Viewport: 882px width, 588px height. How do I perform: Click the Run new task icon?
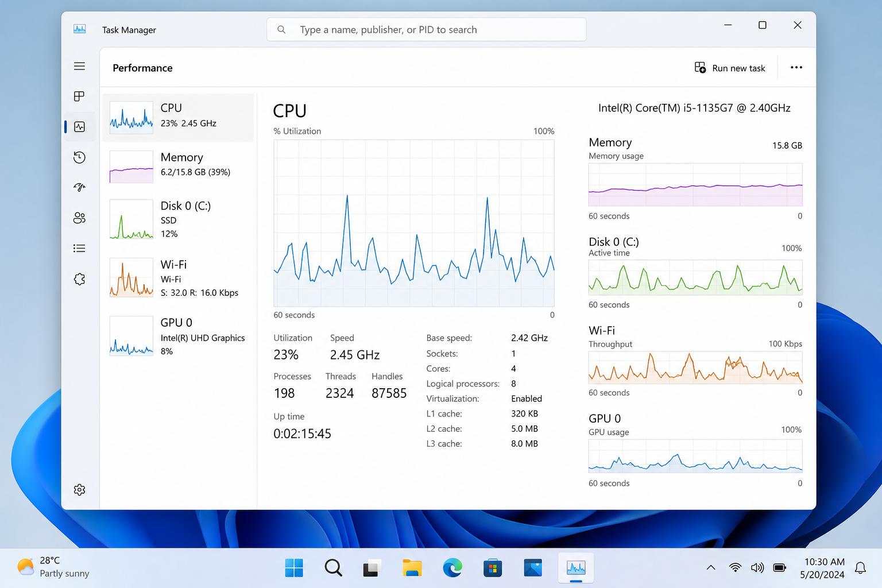tap(700, 68)
